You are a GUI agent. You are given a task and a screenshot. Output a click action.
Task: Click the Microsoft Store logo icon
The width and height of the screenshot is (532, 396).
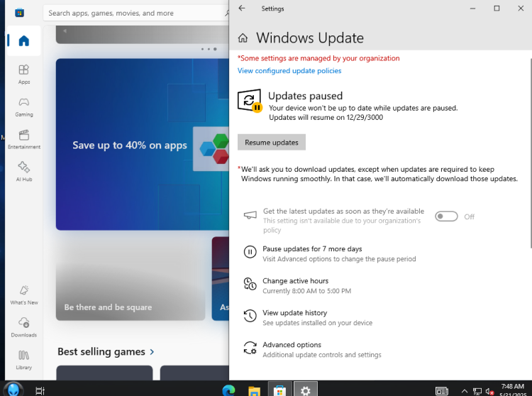19,13
